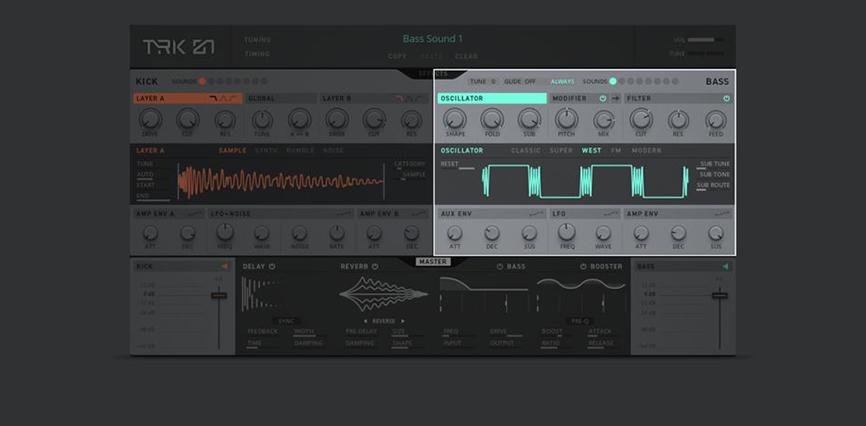Adjust the Bass AUX ENV DEC knob

coord(492,233)
